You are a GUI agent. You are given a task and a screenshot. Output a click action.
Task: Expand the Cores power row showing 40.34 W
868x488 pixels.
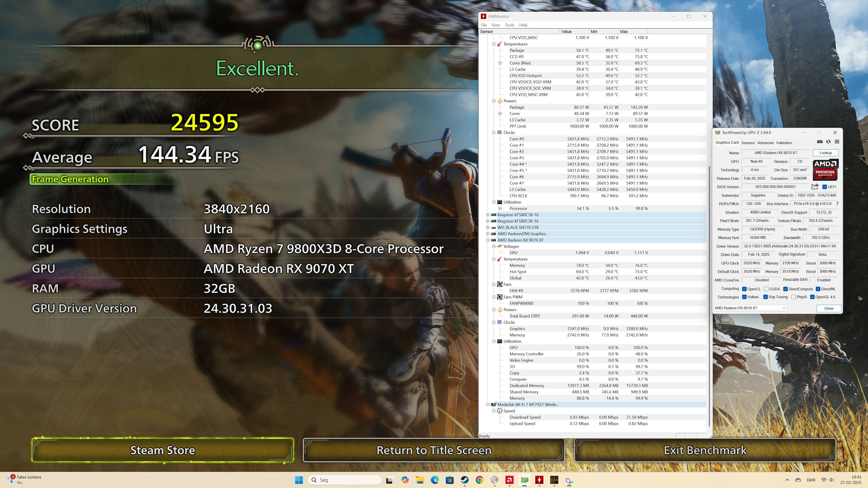(500, 113)
